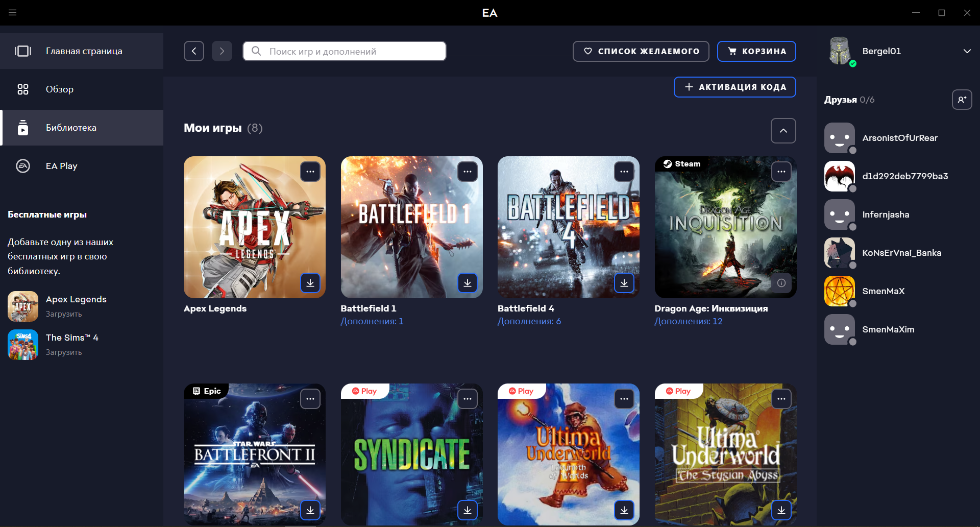
Task: Download Ultima Underworld The Stygian Abyss
Action: pyautogui.click(x=781, y=510)
